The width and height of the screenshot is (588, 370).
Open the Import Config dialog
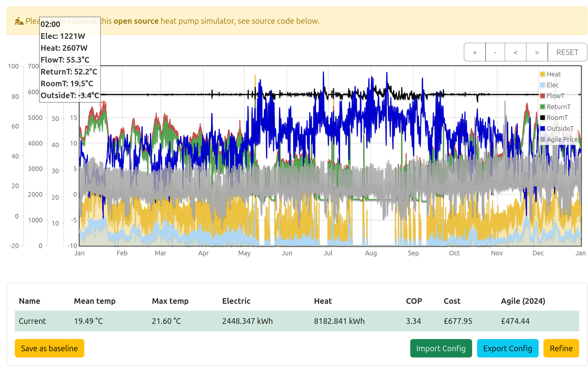[x=441, y=348]
